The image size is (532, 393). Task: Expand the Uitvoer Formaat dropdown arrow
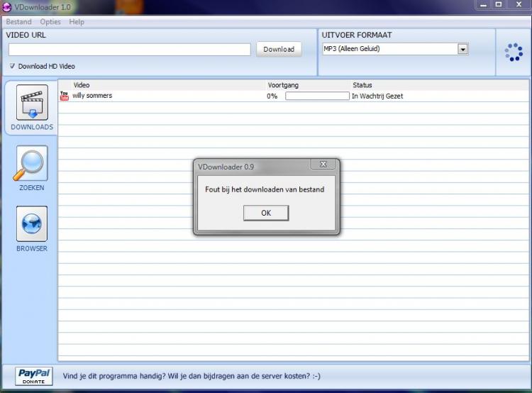462,49
